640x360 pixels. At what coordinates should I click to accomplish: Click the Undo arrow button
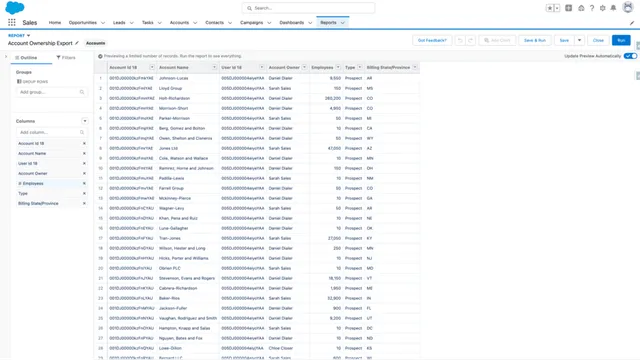pos(460,40)
